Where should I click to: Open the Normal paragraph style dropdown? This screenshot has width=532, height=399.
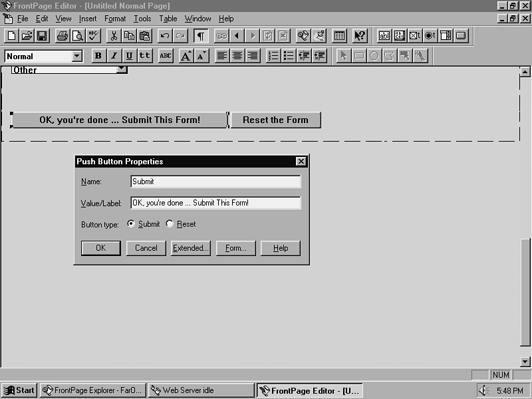coord(77,56)
